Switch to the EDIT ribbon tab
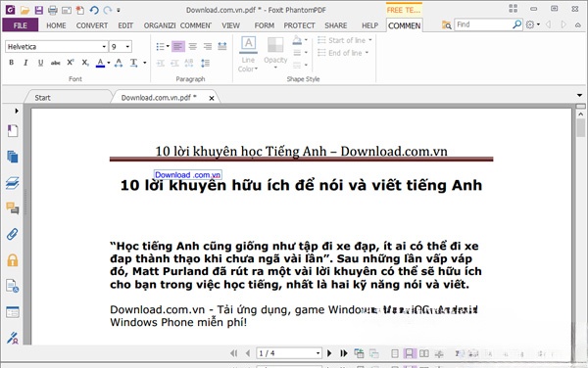The height and width of the screenshot is (368, 588). [125, 25]
